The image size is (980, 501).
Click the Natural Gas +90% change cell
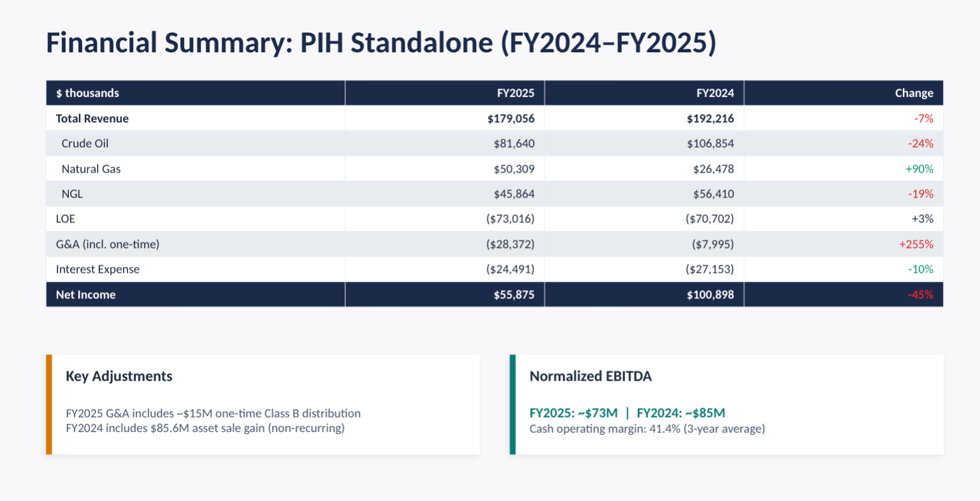pyautogui.click(x=919, y=169)
